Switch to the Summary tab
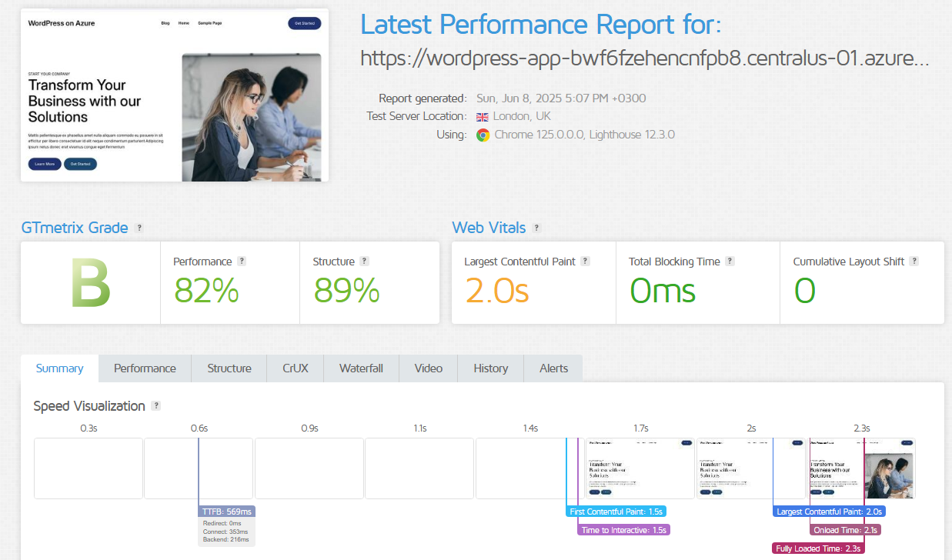Viewport: 952px width, 560px height. tap(59, 368)
